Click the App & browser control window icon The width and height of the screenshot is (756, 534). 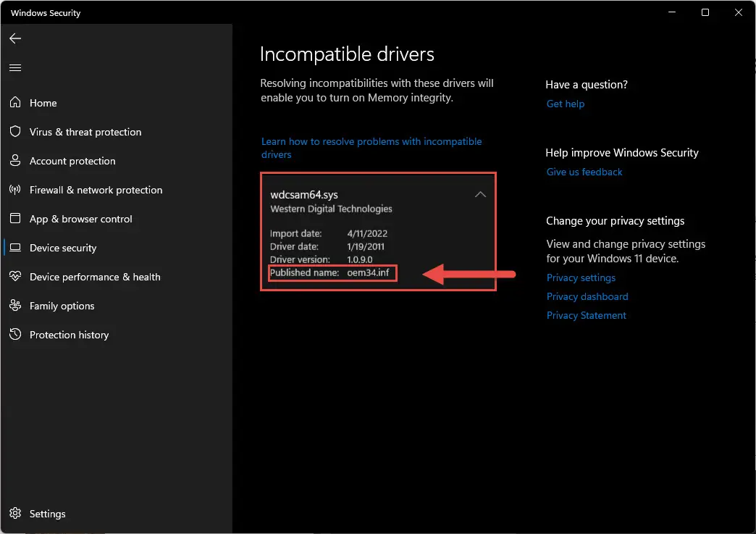point(15,219)
